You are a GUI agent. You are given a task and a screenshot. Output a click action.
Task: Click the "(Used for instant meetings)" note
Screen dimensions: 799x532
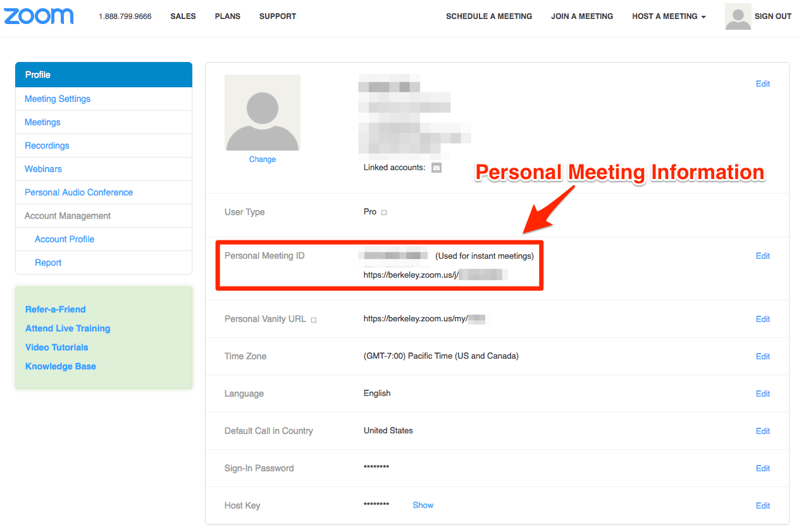coord(485,256)
